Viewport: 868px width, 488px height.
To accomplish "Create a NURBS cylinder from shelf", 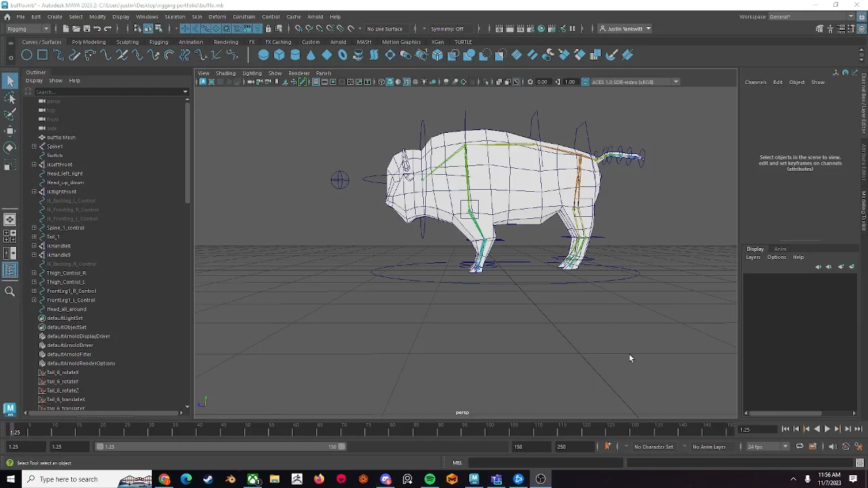I will pos(295,55).
